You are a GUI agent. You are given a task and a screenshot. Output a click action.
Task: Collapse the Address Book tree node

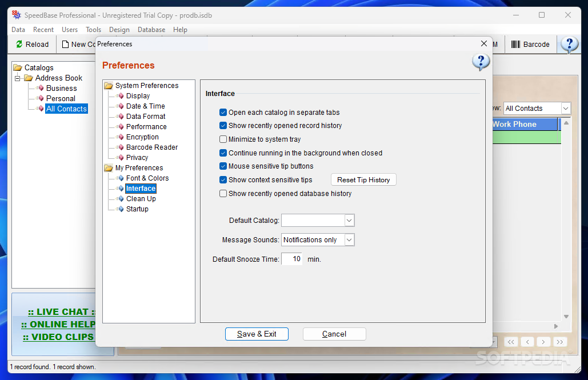tap(17, 78)
